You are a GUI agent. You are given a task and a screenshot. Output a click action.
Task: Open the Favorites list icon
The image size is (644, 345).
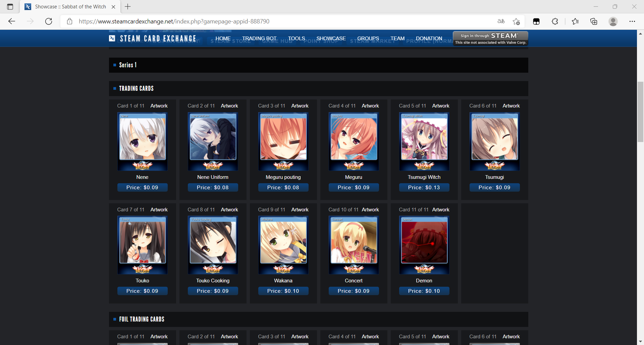tap(575, 21)
